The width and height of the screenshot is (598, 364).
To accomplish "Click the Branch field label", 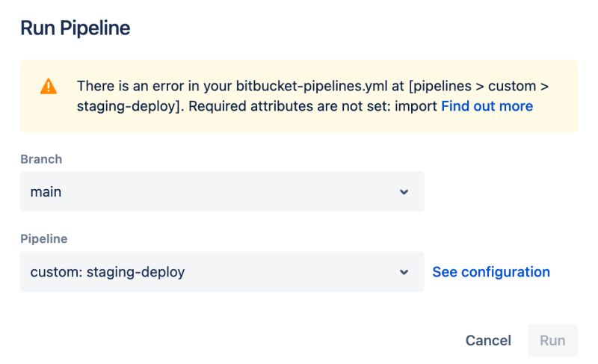I will click(x=41, y=159).
